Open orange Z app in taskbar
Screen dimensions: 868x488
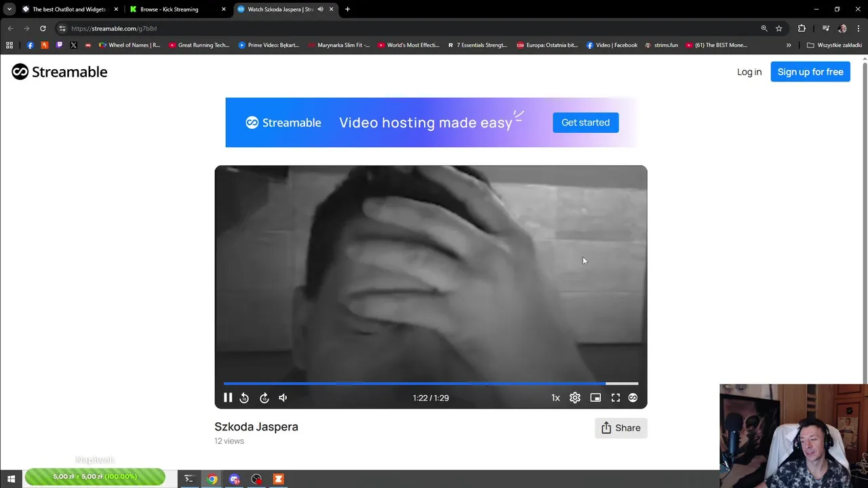click(278, 479)
